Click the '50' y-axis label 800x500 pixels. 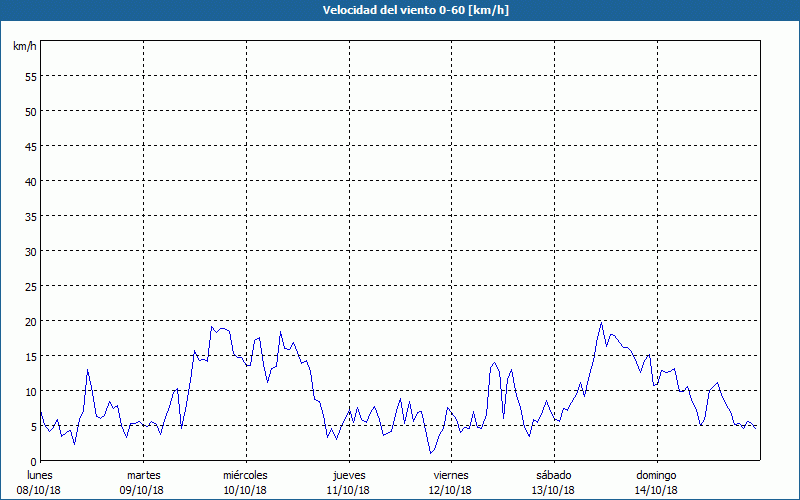pos(31,112)
